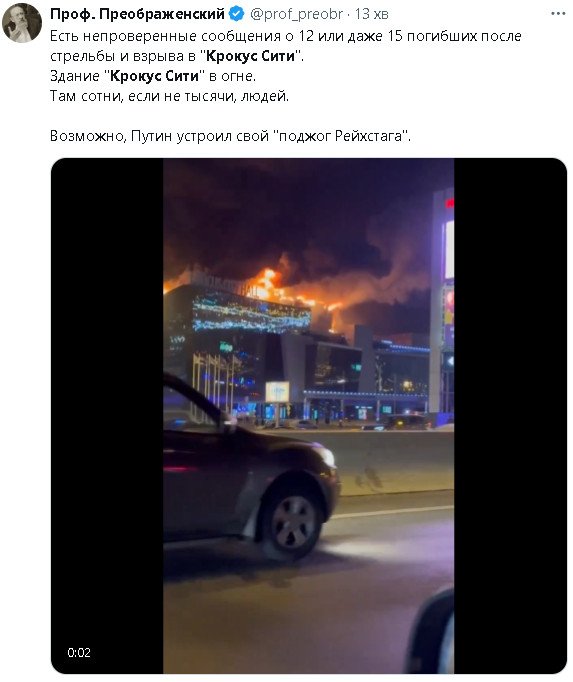Click the sentence Возможно, Путин устроил свой

point(230,136)
